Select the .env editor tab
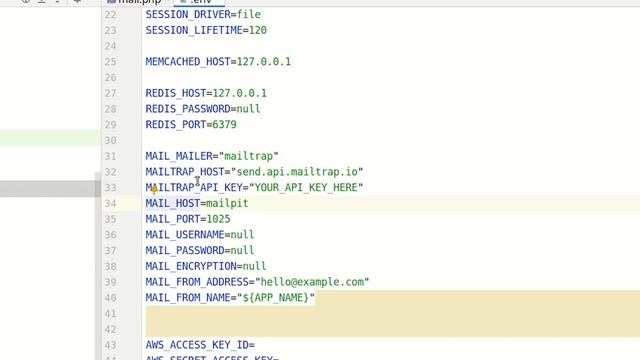Image resolution: width=640 pixels, height=360 pixels. coord(199,2)
